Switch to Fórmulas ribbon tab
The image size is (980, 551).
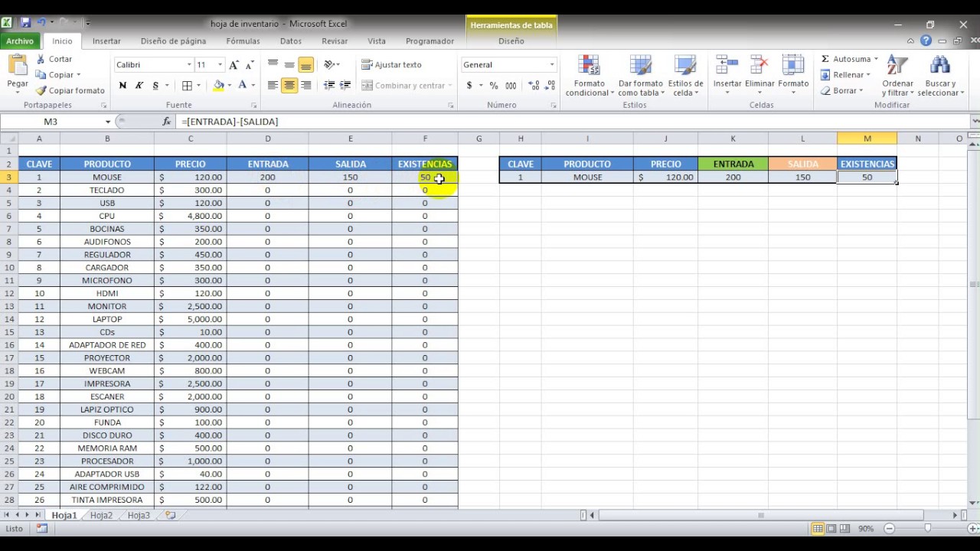pyautogui.click(x=243, y=41)
